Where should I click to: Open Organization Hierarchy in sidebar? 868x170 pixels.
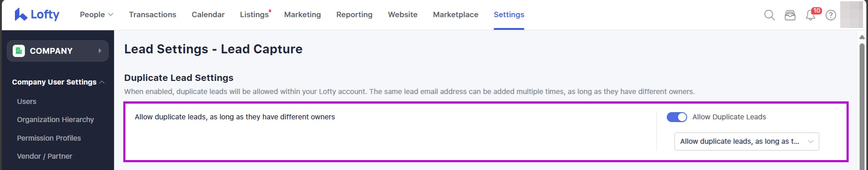coord(55,119)
